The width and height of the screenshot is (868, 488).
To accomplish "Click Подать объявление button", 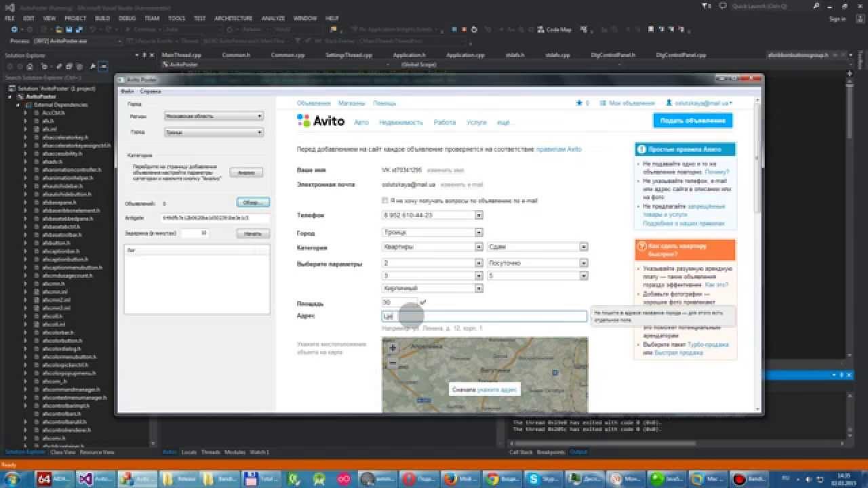I will pos(693,121).
